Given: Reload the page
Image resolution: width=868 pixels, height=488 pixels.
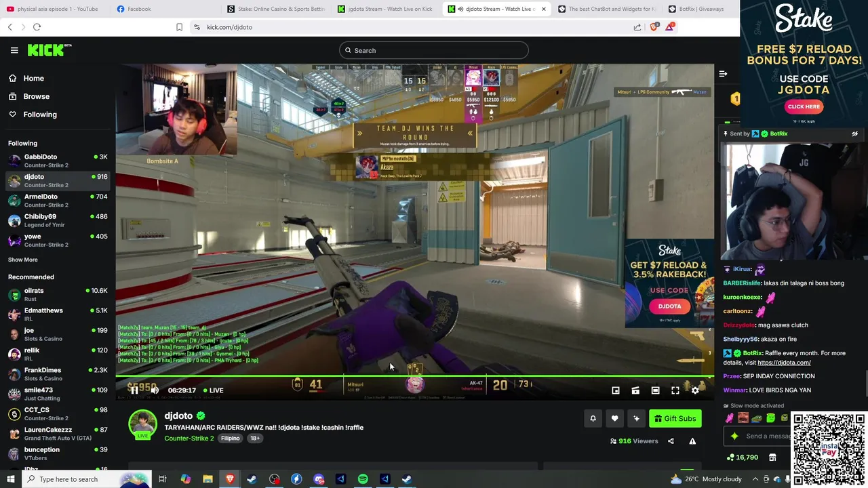Looking at the screenshot, I should pyautogui.click(x=37, y=27).
